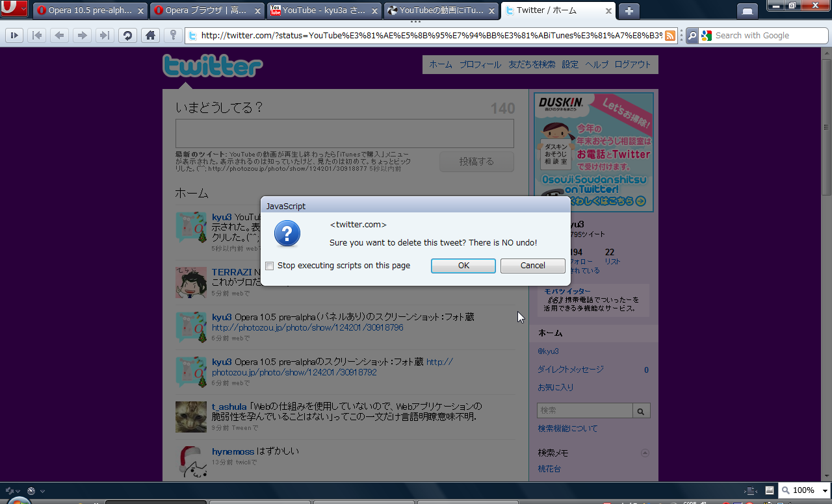Click the panel toggle button in toolbar
This screenshot has height=504, width=832.
tap(14, 36)
